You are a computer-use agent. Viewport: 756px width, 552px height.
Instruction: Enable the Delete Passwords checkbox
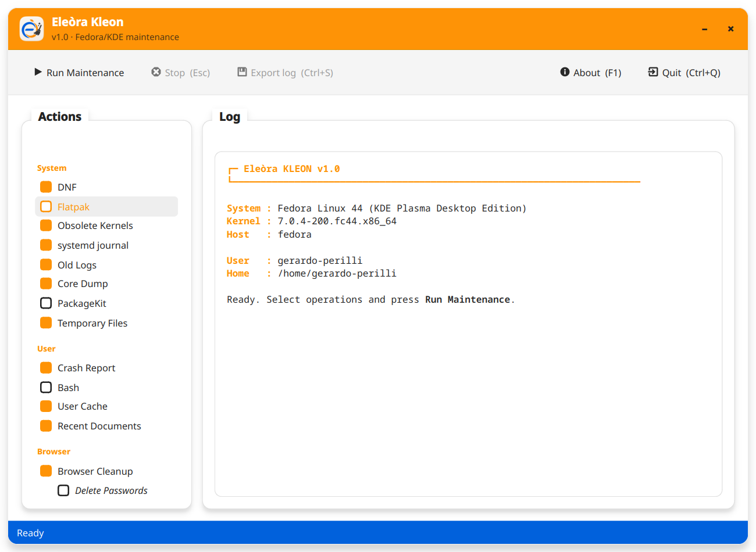coord(63,490)
